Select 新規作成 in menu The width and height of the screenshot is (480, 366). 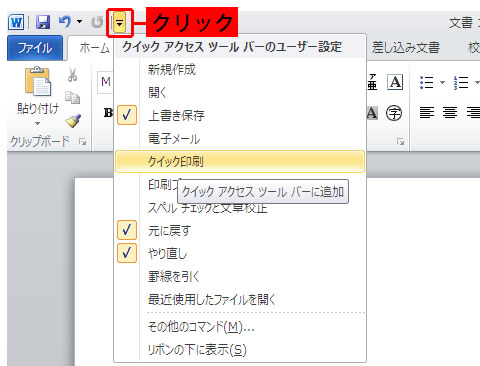[240, 70]
